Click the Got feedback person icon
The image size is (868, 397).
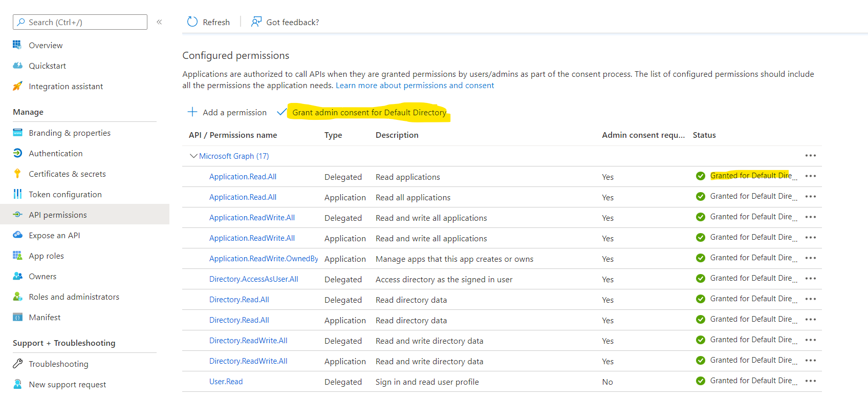coord(256,22)
